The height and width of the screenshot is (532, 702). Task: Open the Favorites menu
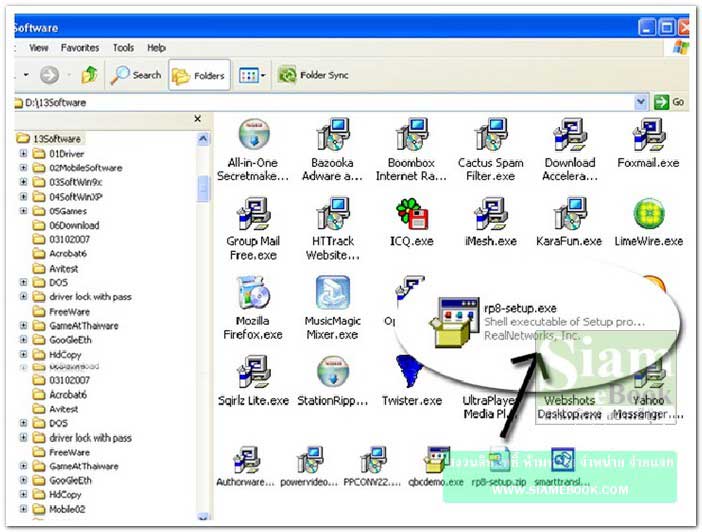(80, 47)
